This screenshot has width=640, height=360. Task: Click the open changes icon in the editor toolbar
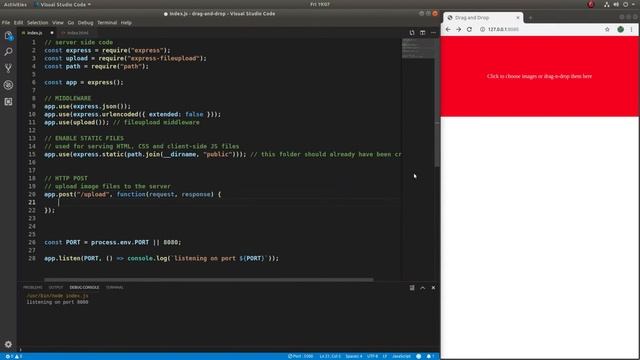tap(412, 33)
